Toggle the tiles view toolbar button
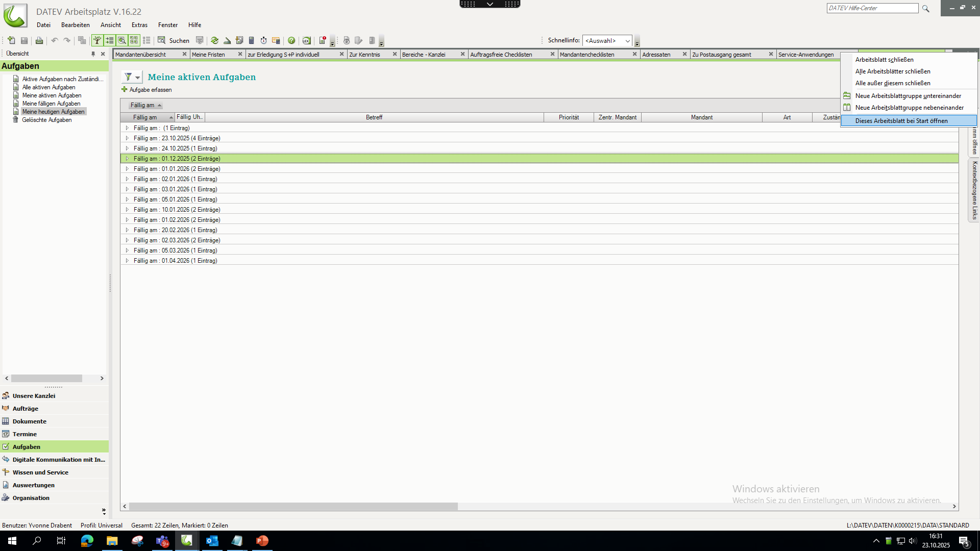 tap(134, 40)
